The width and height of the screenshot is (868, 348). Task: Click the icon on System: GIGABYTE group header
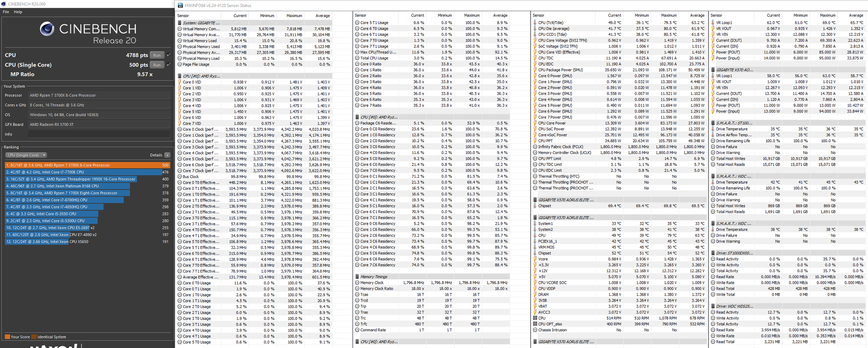click(180, 23)
